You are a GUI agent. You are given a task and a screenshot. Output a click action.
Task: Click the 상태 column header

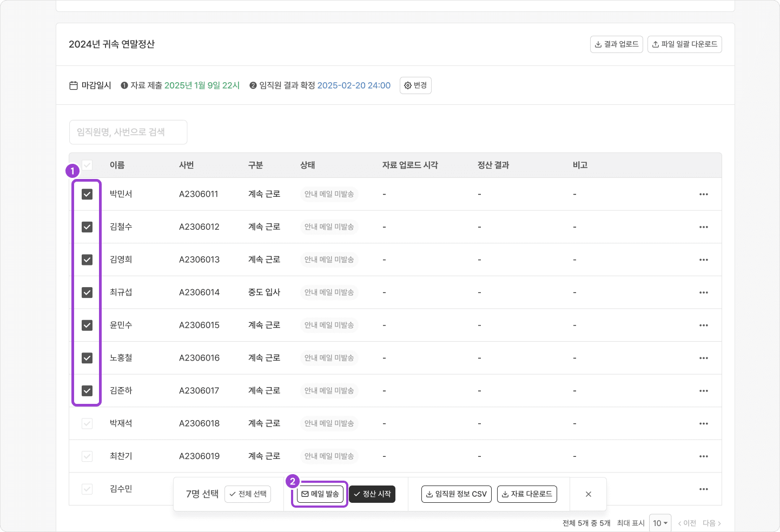(x=308, y=165)
